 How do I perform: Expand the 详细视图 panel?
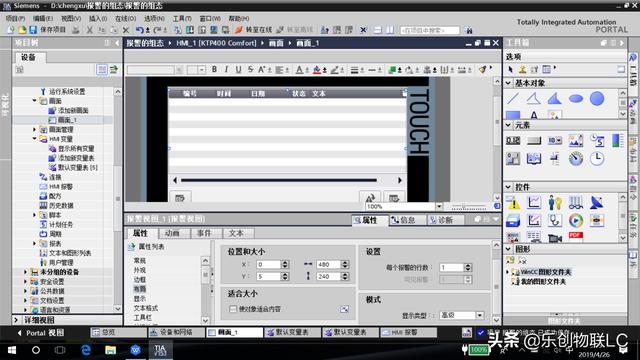coord(16,320)
